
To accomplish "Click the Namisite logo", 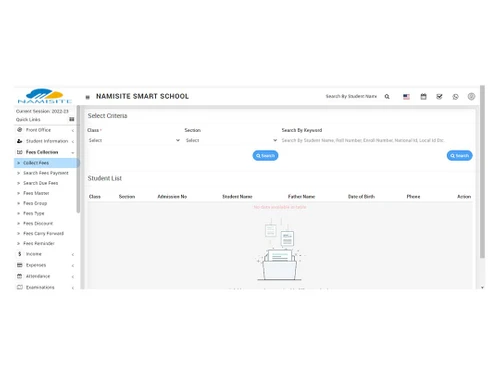I will tap(45, 96).
